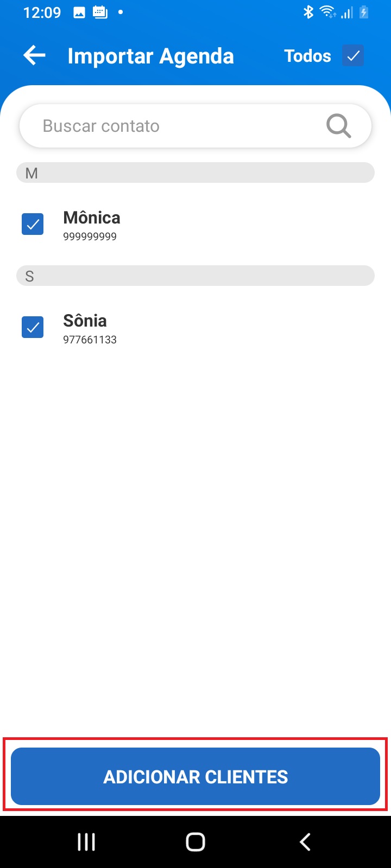Uncheck the Todos select-all checkbox

coord(353,55)
